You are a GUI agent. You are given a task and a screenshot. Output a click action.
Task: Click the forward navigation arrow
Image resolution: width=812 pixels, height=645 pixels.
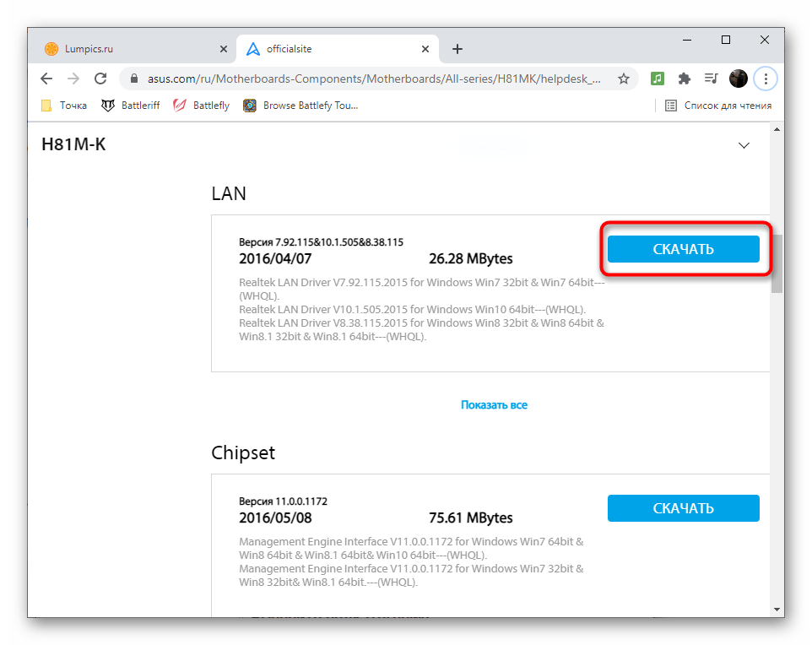tap(73, 79)
